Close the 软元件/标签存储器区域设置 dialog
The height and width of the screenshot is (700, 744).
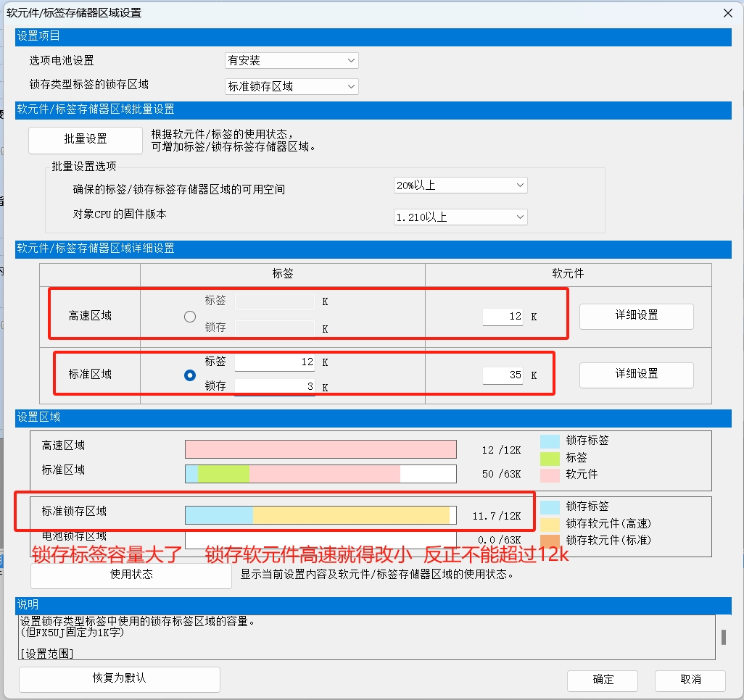[727, 12]
